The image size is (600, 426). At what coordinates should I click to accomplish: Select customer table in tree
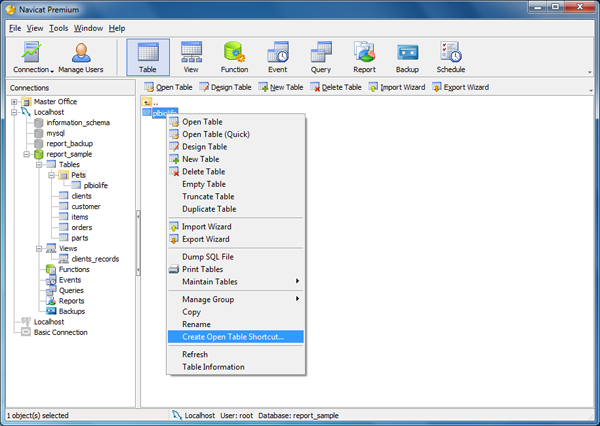click(86, 207)
